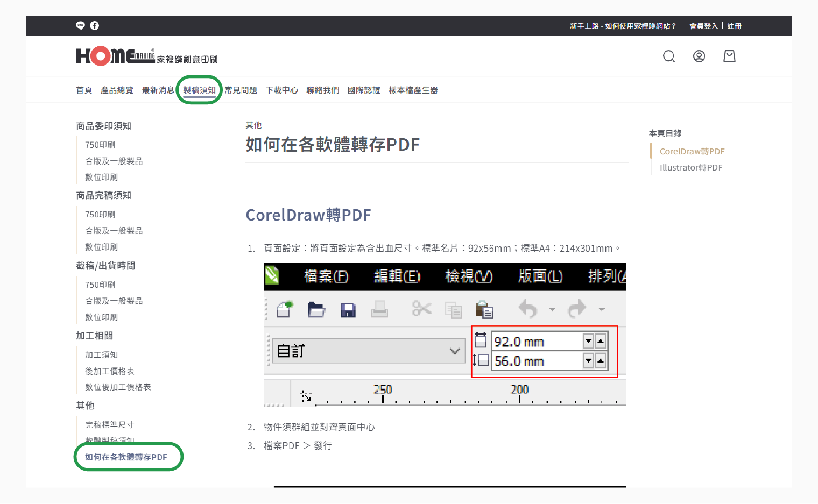Open the shopping cart bag icon
Image resolution: width=818 pixels, height=504 pixels.
tap(729, 56)
